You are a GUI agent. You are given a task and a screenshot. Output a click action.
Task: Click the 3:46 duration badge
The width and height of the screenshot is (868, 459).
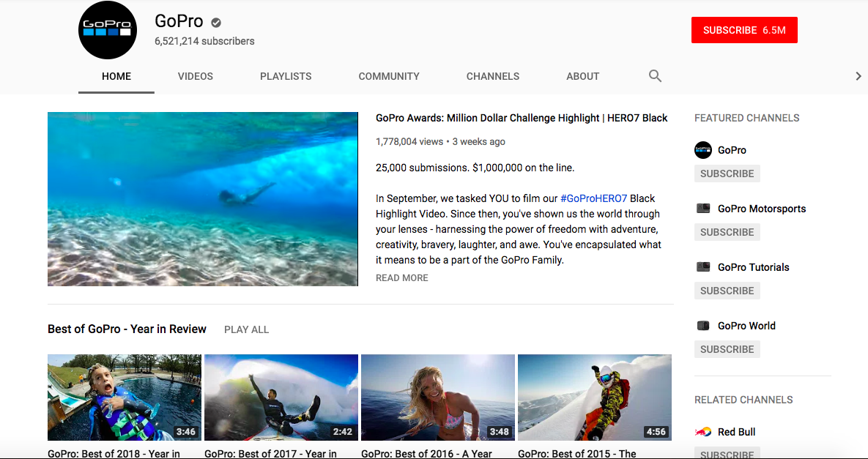point(185,431)
